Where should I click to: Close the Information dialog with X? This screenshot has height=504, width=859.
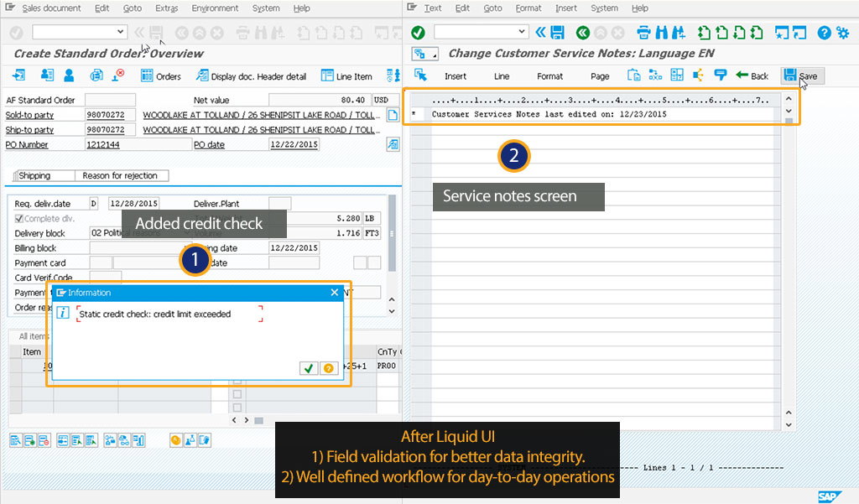[x=335, y=293]
